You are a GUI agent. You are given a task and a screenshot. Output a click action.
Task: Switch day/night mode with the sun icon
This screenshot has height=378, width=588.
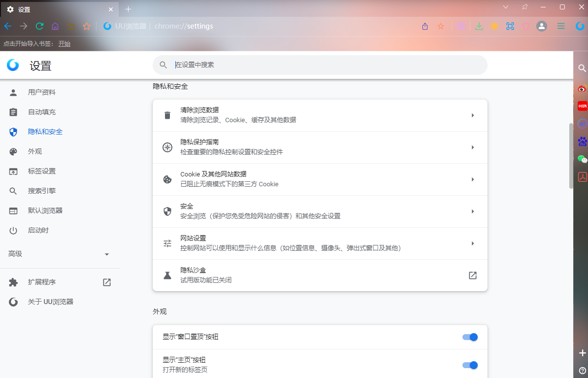click(x=494, y=26)
